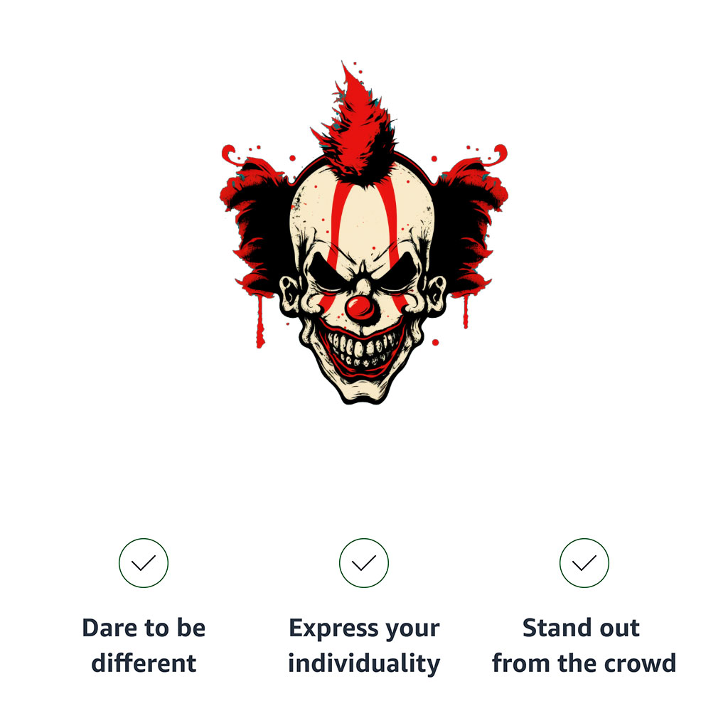This screenshot has height=728, width=728.
Task: Click the red curl swirl atop right hair
Action: tap(498, 154)
